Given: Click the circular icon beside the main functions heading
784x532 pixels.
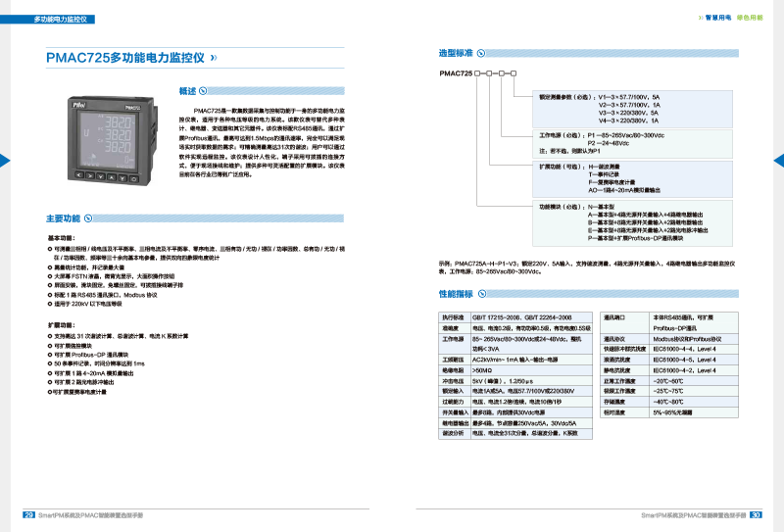Looking at the screenshot, I should 88,218.
